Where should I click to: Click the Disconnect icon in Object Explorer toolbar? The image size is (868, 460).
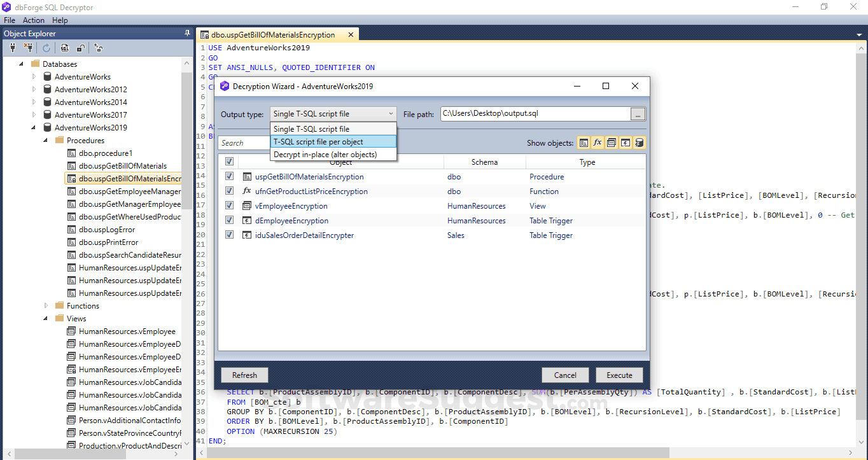point(29,47)
